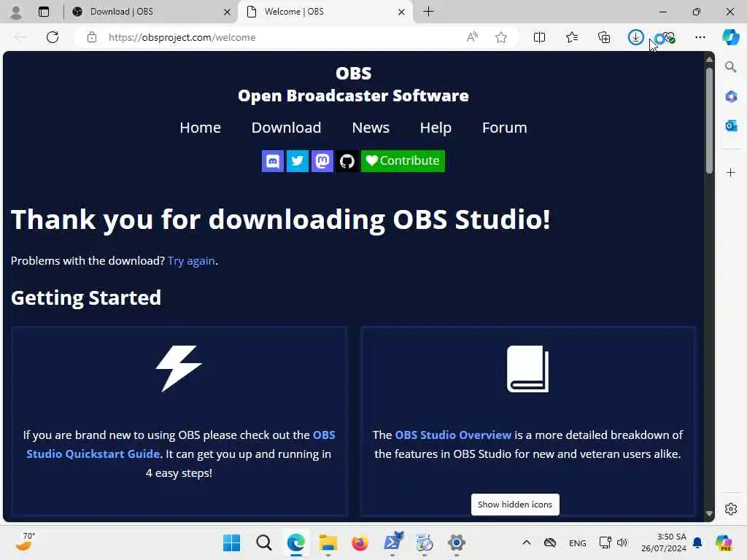
Task: Open taskbar Search
Action: (x=264, y=542)
